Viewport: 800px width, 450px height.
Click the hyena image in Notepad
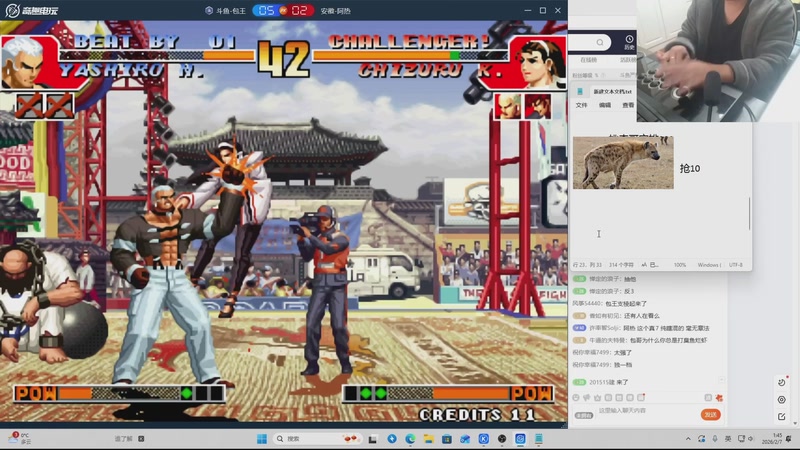point(623,162)
